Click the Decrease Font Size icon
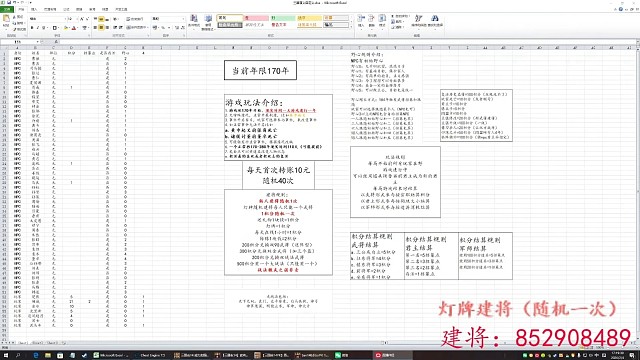 [87, 19]
